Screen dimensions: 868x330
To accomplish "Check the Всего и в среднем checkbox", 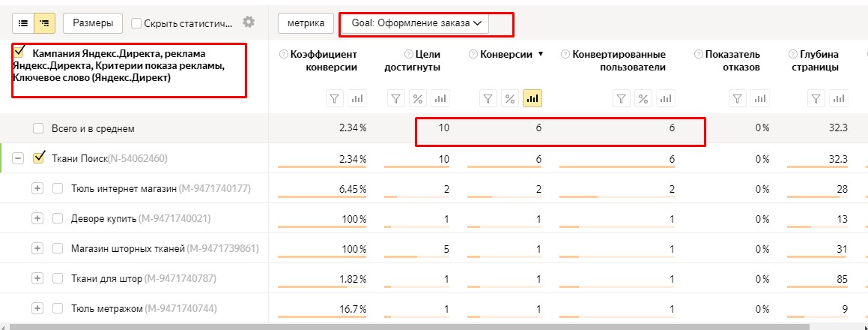I will point(38,128).
